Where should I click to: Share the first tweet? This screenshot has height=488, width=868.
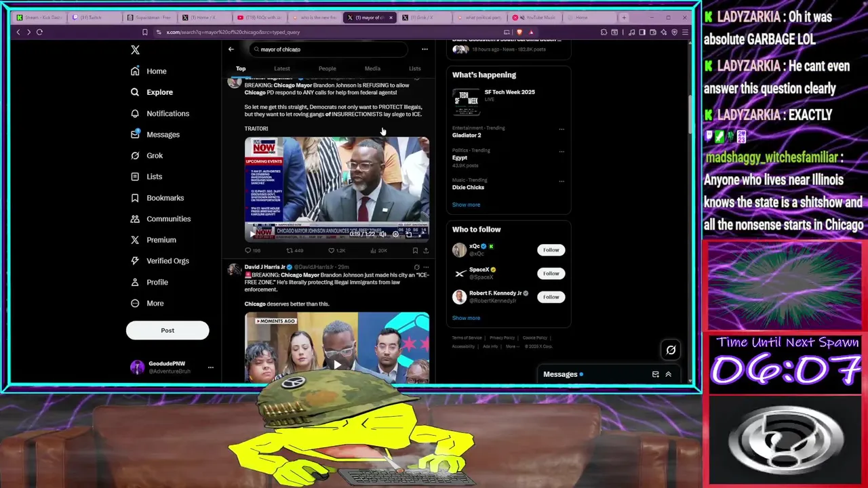tap(426, 250)
